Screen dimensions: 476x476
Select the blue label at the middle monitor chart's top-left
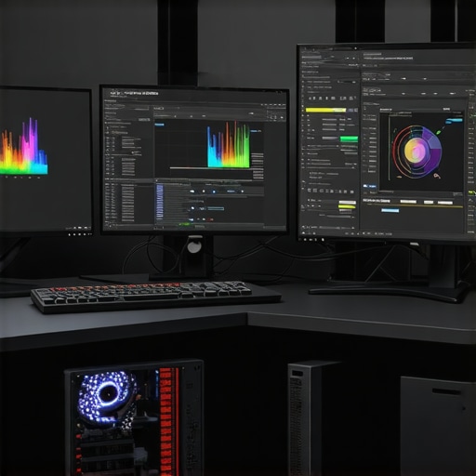[159, 125]
